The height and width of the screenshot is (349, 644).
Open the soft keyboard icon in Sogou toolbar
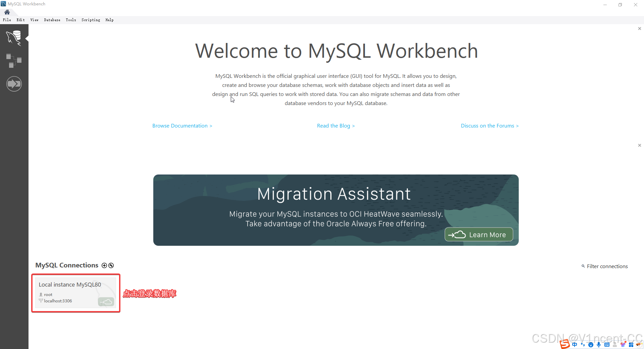pos(607,345)
